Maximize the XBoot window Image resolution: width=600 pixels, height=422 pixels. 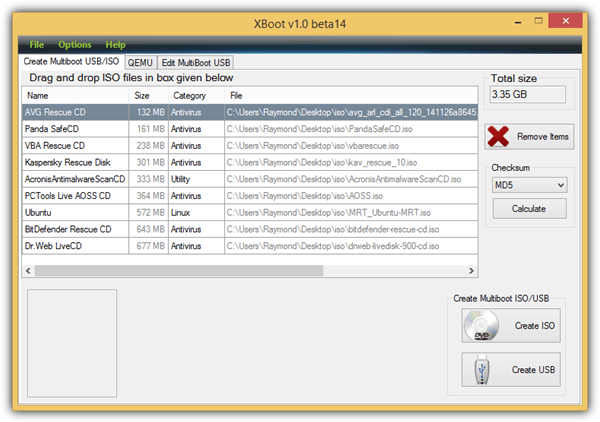click(538, 21)
